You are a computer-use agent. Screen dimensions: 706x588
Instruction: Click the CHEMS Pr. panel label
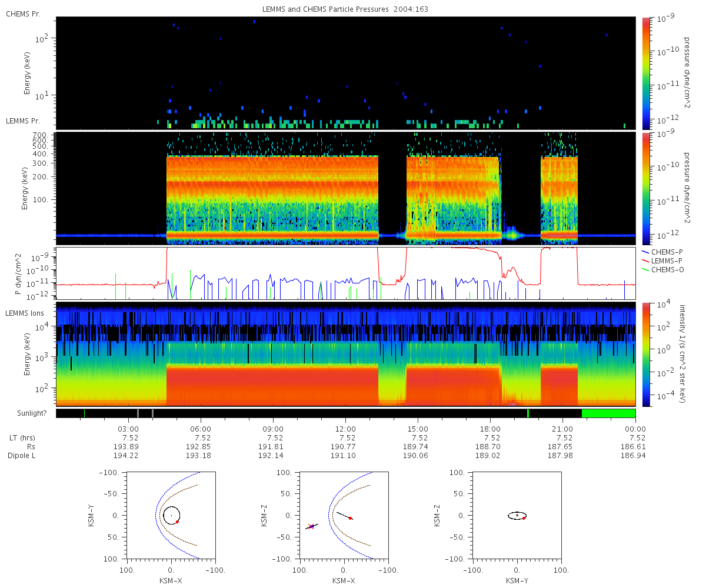(x=23, y=14)
